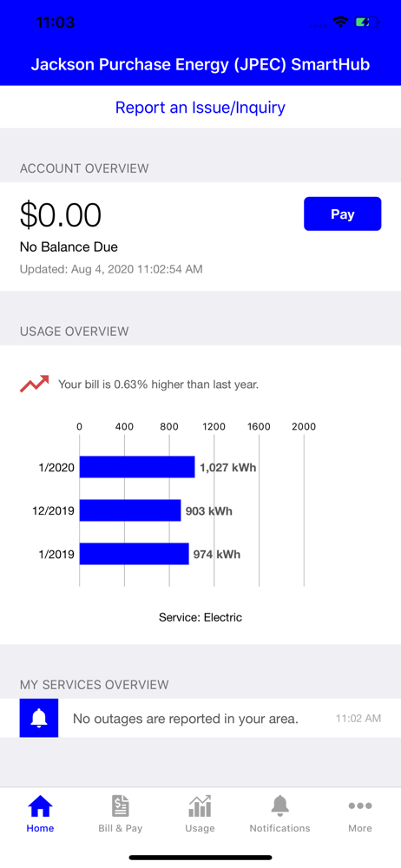Open the Usage chart icon

click(x=200, y=806)
